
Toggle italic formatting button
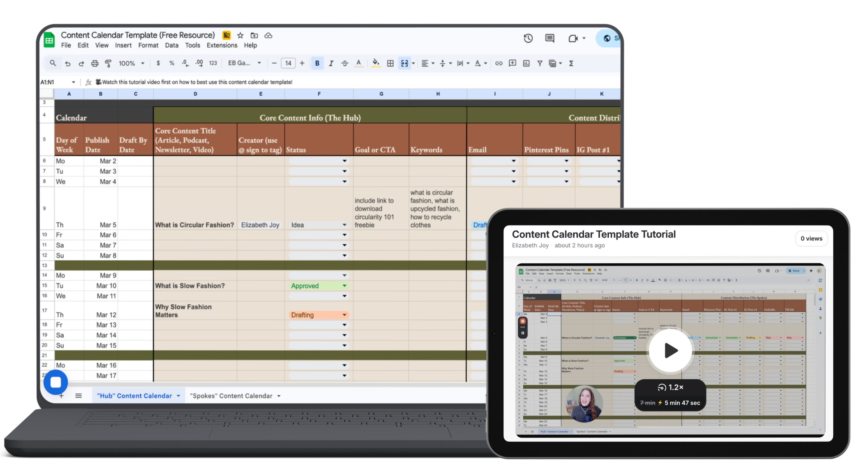pyautogui.click(x=331, y=63)
